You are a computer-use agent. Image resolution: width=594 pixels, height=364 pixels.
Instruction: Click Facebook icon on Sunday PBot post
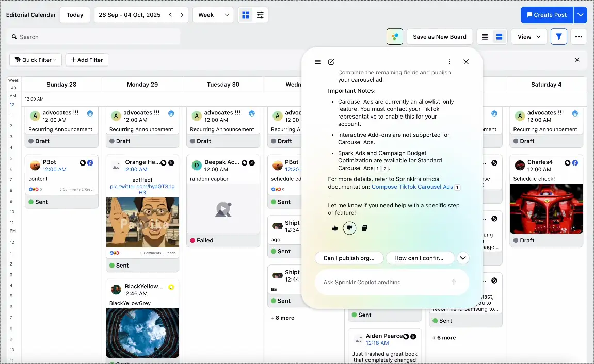[x=90, y=163]
